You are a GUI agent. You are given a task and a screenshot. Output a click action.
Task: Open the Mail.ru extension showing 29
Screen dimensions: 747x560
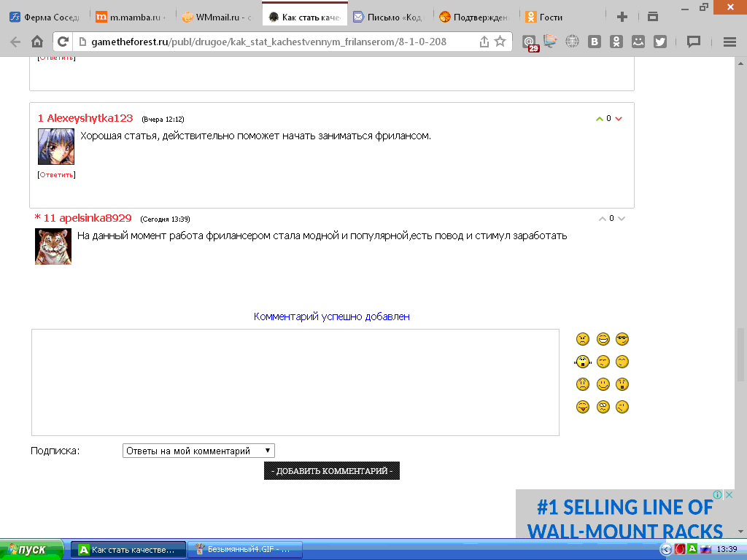(x=530, y=43)
